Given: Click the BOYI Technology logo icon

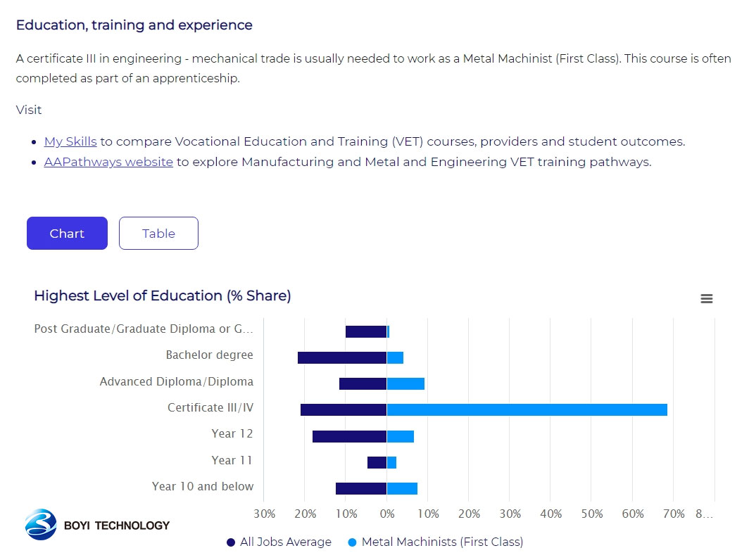Looking at the screenshot, I should [41, 525].
